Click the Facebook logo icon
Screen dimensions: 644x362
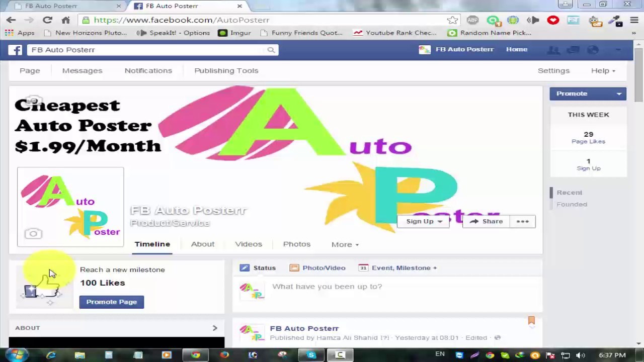click(x=15, y=50)
